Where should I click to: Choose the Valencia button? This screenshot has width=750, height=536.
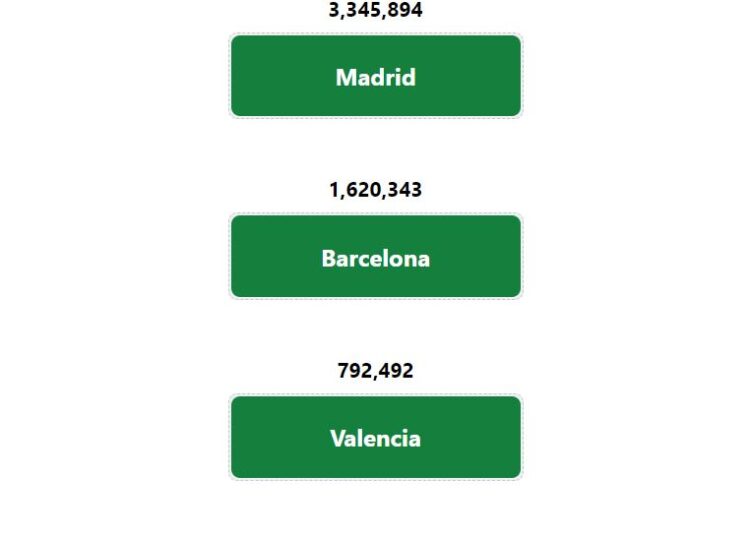point(375,437)
